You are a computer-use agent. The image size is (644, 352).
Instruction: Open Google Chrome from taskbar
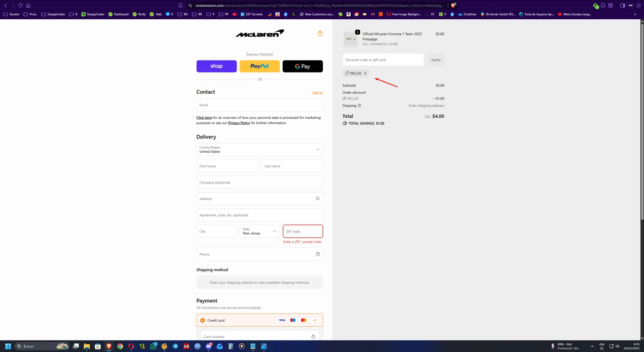(120, 346)
